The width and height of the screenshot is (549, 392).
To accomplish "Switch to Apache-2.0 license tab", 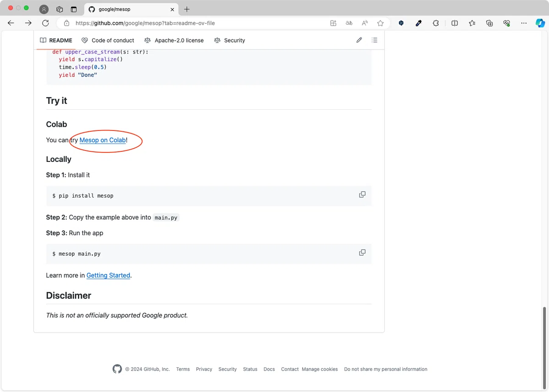I will click(174, 40).
